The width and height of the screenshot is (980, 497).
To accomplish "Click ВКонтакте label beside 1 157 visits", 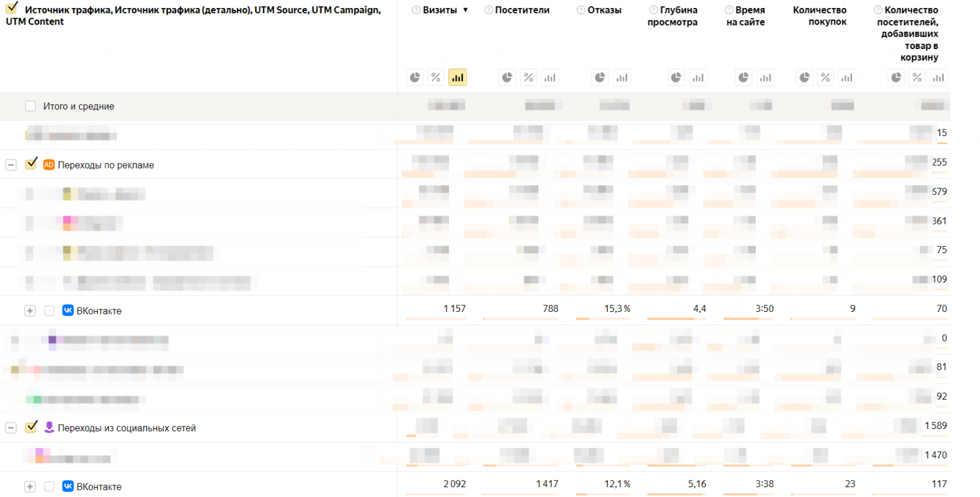I will (x=99, y=311).
